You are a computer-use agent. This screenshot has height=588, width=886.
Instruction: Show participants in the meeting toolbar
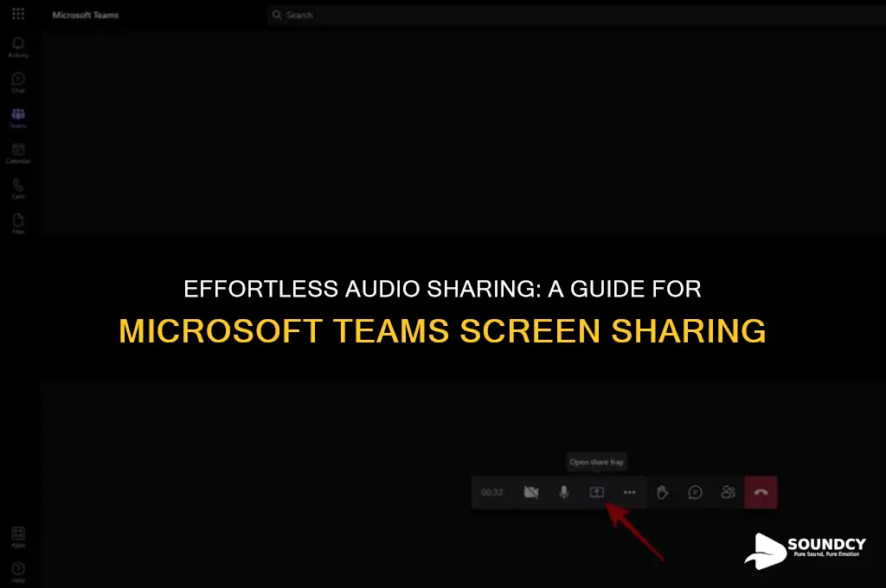click(x=728, y=492)
